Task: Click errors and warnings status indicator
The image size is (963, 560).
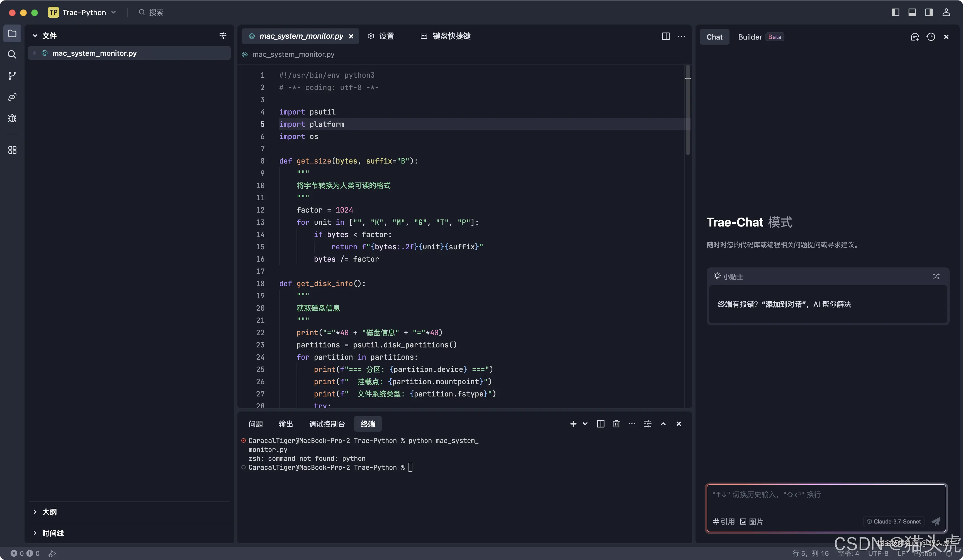Action: [25, 553]
